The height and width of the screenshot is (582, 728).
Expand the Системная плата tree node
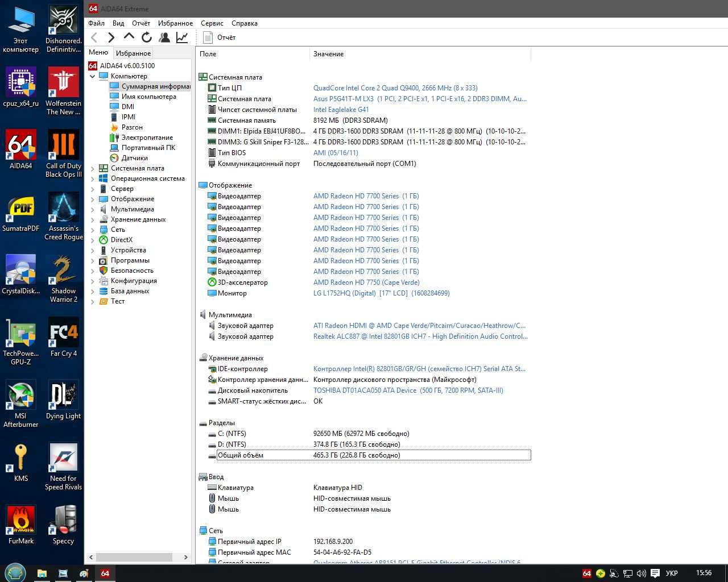[x=93, y=168]
